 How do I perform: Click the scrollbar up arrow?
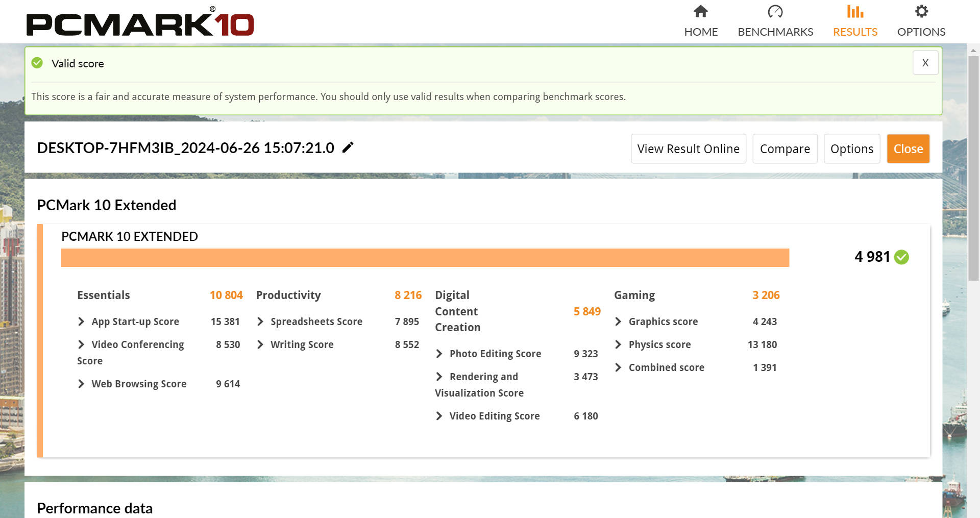point(973,51)
